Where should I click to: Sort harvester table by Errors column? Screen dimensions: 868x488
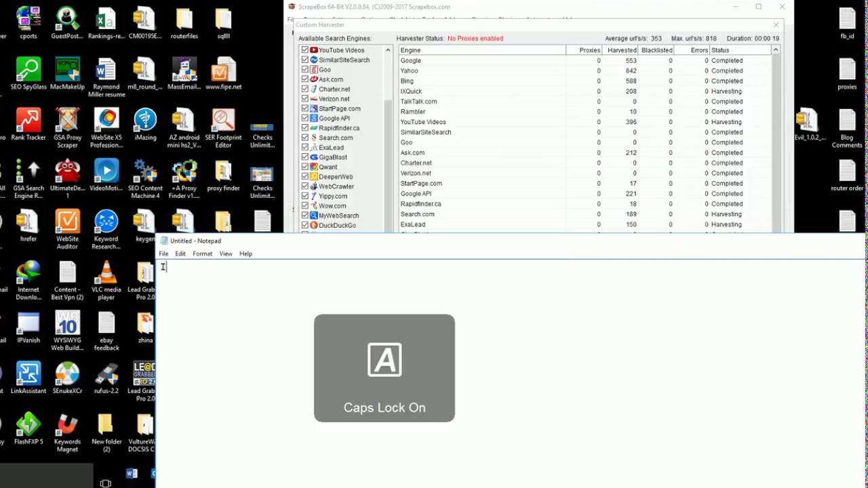(x=692, y=50)
